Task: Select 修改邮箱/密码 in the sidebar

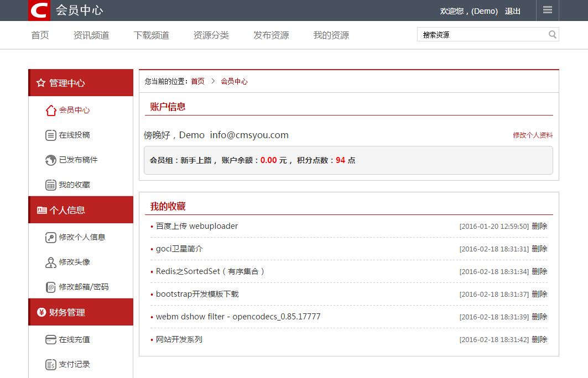Action: point(84,287)
